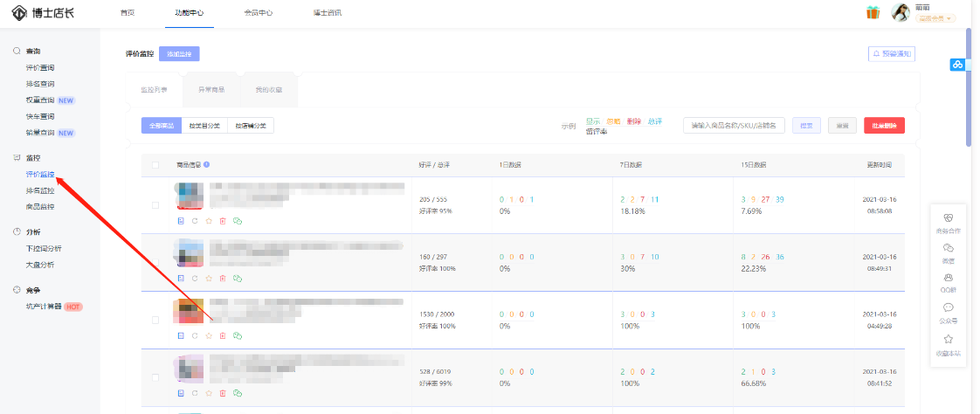The image size is (980, 414).
Task: Expand the member level dropdown under username
Action: point(935,18)
